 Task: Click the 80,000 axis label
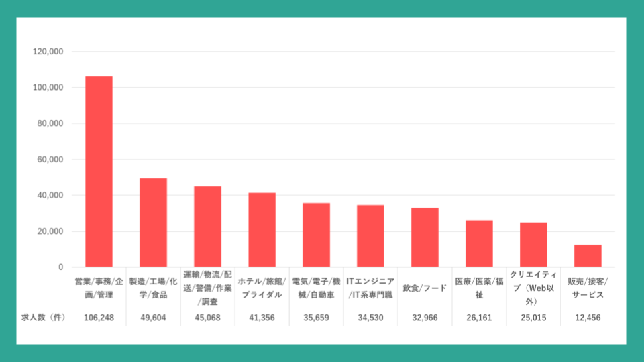pos(50,123)
